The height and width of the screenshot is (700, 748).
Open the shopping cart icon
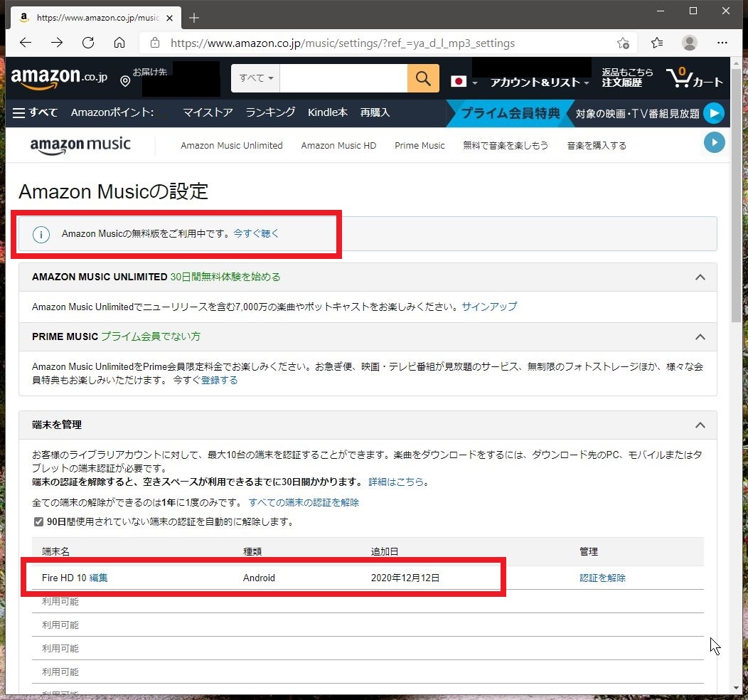[695, 78]
